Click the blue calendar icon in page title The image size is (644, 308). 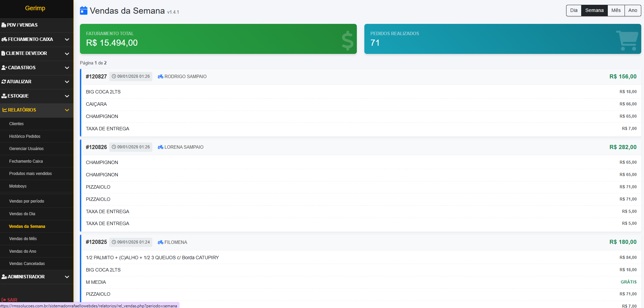[84, 11]
